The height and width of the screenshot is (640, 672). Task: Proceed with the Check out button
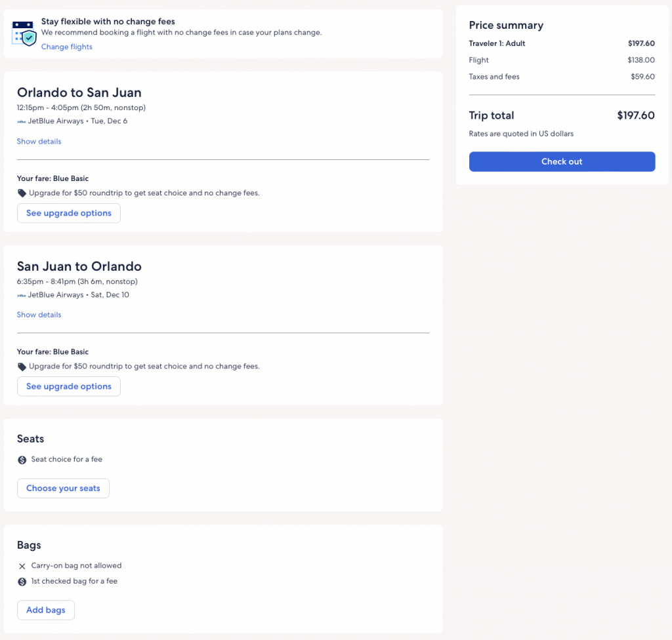pyautogui.click(x=562, y=161)
